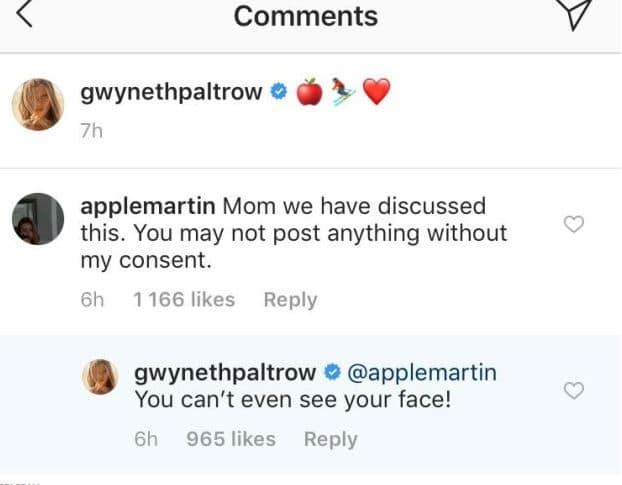
Task: Tap the @applemartin mention
Action: click(x=421, y=373)
